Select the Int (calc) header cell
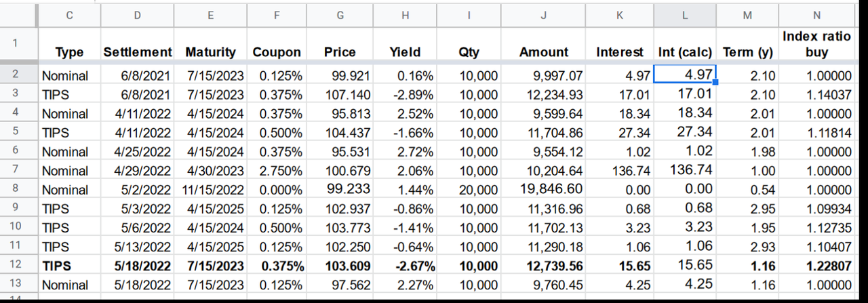This screenshot has height=303, width=868. pyautogui.click(x=684, y=52)
